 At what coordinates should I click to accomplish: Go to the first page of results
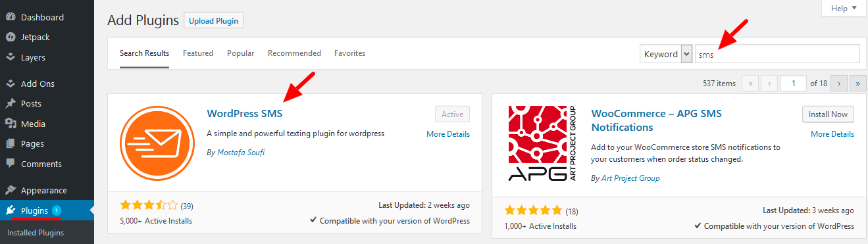(750, 84)
